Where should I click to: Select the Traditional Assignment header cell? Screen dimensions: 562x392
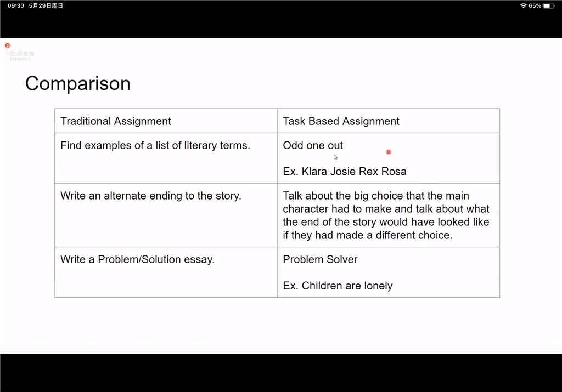point(166,121)
